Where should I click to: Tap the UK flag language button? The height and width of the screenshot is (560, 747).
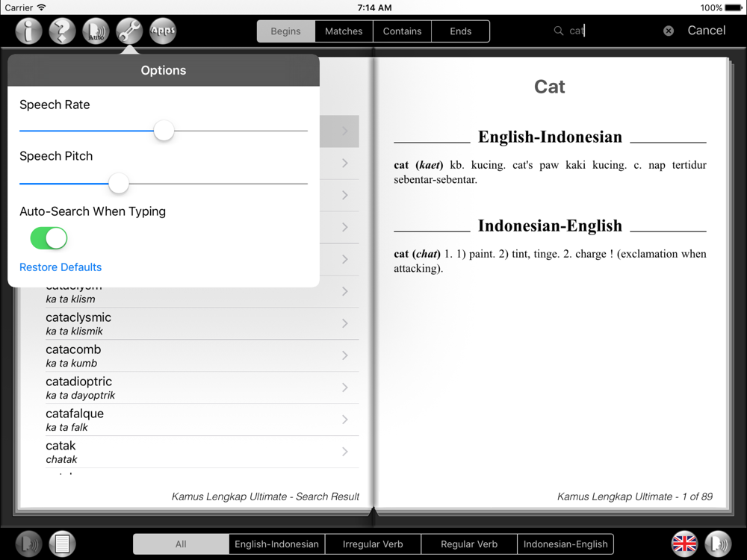tap(684, 544)
